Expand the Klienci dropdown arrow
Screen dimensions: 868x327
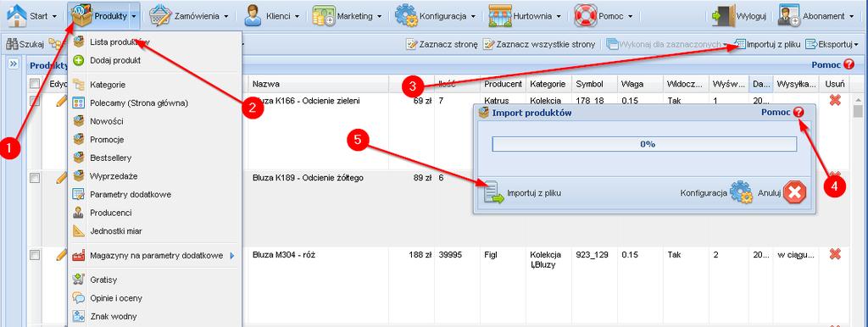click(x=298, y=17)
